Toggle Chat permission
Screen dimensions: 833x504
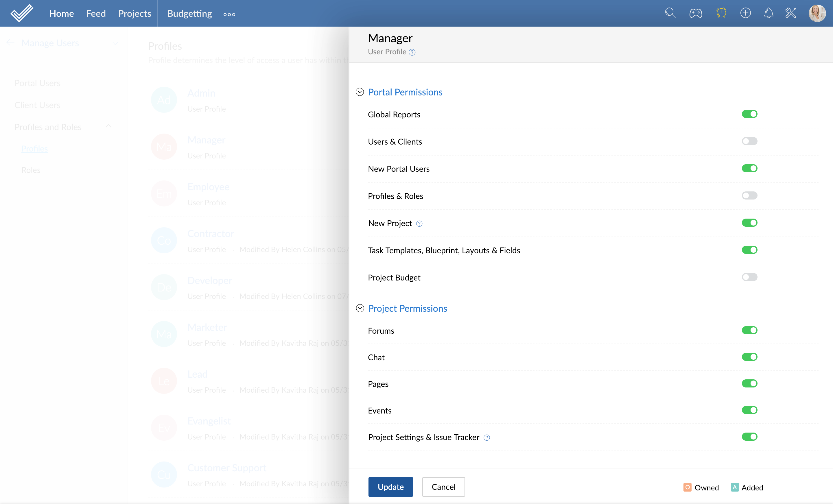click(749, 357)
